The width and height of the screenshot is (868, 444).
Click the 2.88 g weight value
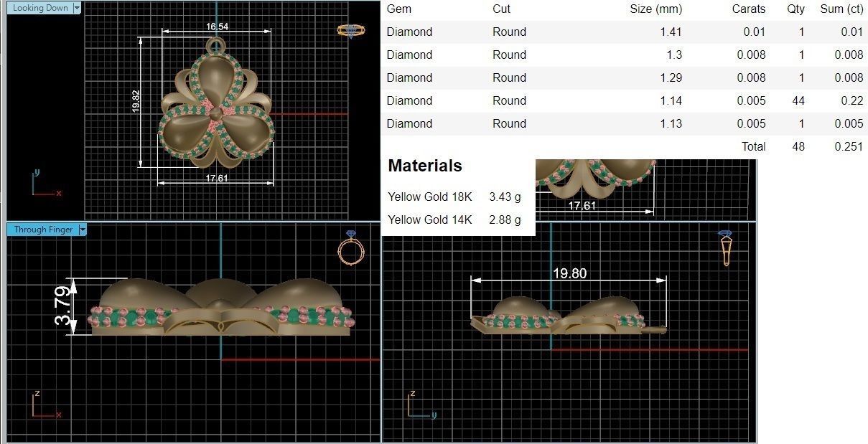(505, 219)
